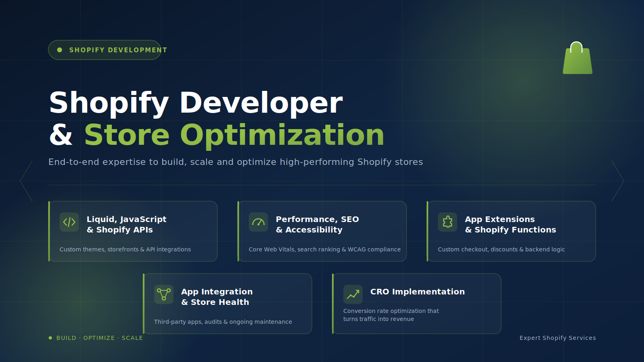Viewport: 644px width, 362px height.
Task: Select App Extensions & Shopify Functions card
Action: (511, 231)
